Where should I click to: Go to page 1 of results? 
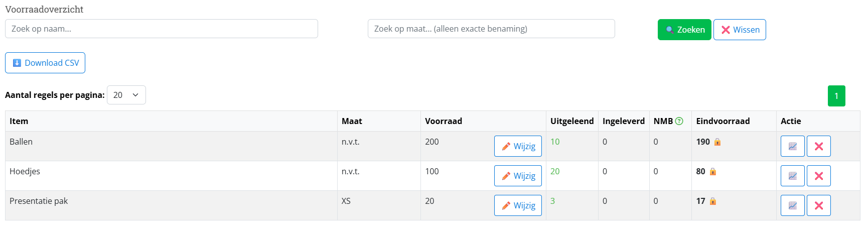[x=836, y=96]
